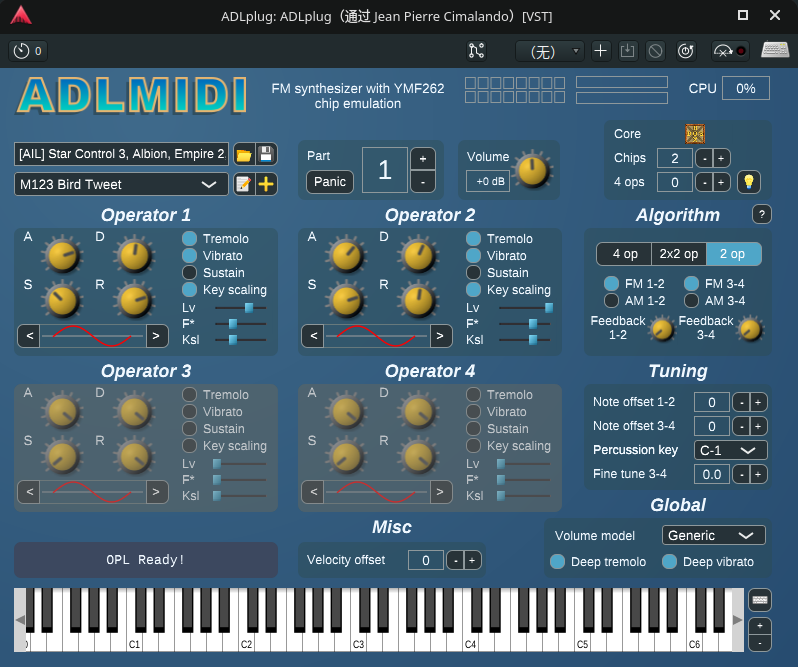Image resolution: width=798 pixels, height=667 pixels.
Task: Open the Percussion key C-1 dropdown
Action: pyautogui.click(x=730, y=450)
